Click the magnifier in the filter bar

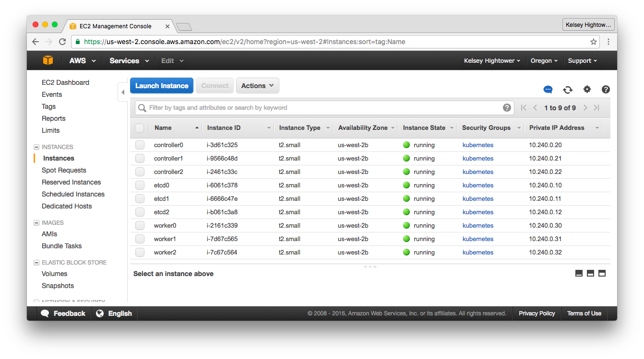point(142,108)
